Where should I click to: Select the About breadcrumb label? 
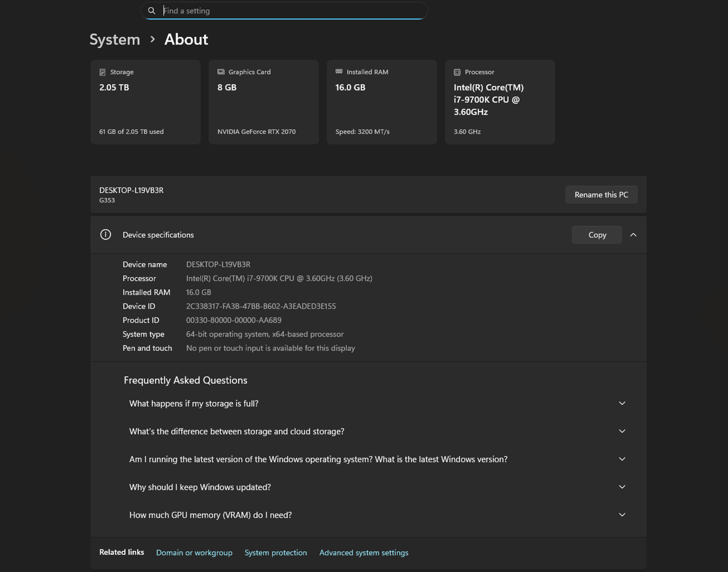[186, 39]
